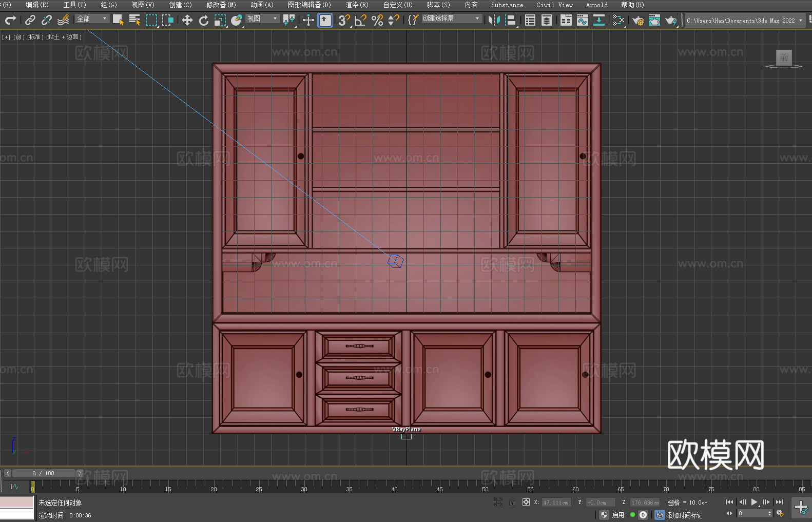Click the Use Pivot Point Center icon
812x522 pixels.
coord(289,20)
